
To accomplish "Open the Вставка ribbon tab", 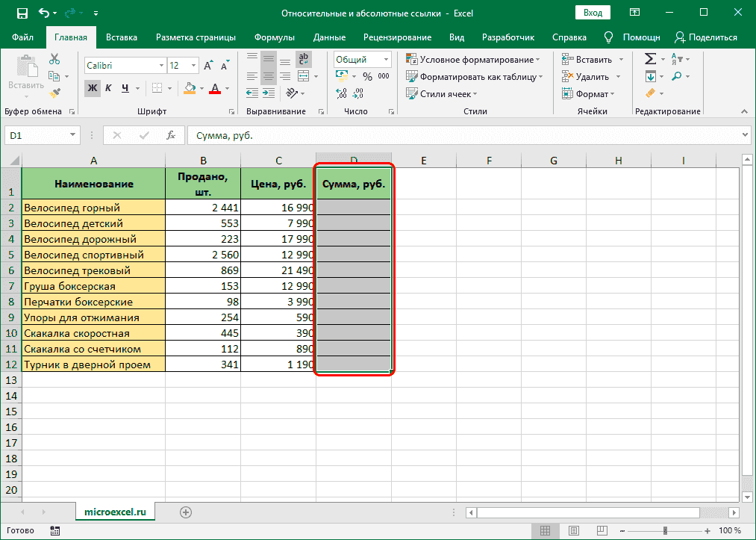I will point(121,37).
